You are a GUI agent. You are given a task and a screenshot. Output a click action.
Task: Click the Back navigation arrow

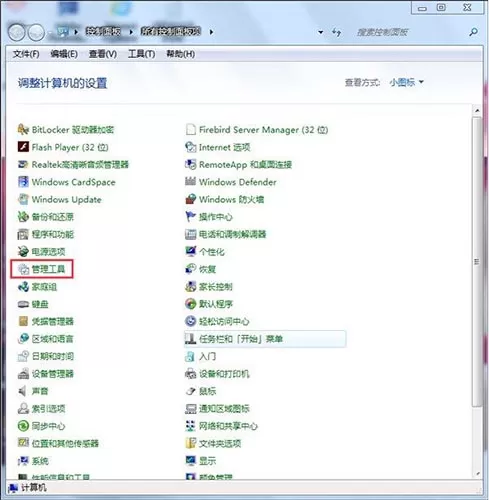(17, 32)
